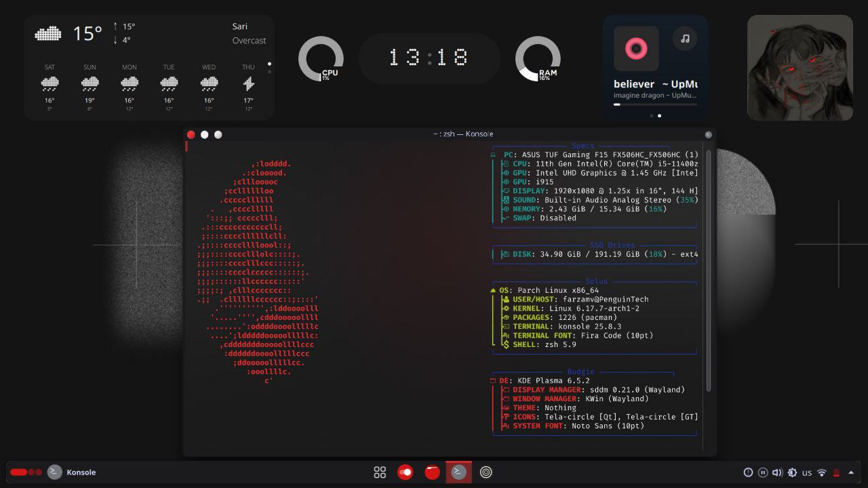Open the us keyboard layout selector
The image size is (868, 488).
tap(807, 472)
